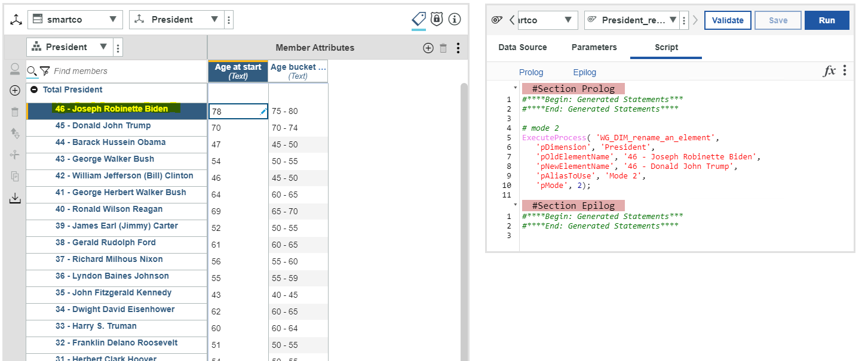Click the add member plus icon in sidebar
868x361 pixels.
pyautogui.click(x=15, y=91)
